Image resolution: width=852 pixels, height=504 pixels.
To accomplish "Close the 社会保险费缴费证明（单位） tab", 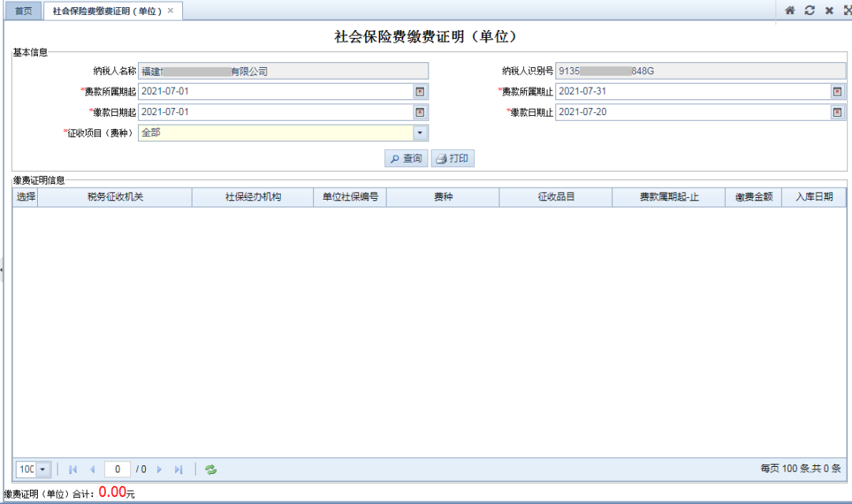I will 170,10.
